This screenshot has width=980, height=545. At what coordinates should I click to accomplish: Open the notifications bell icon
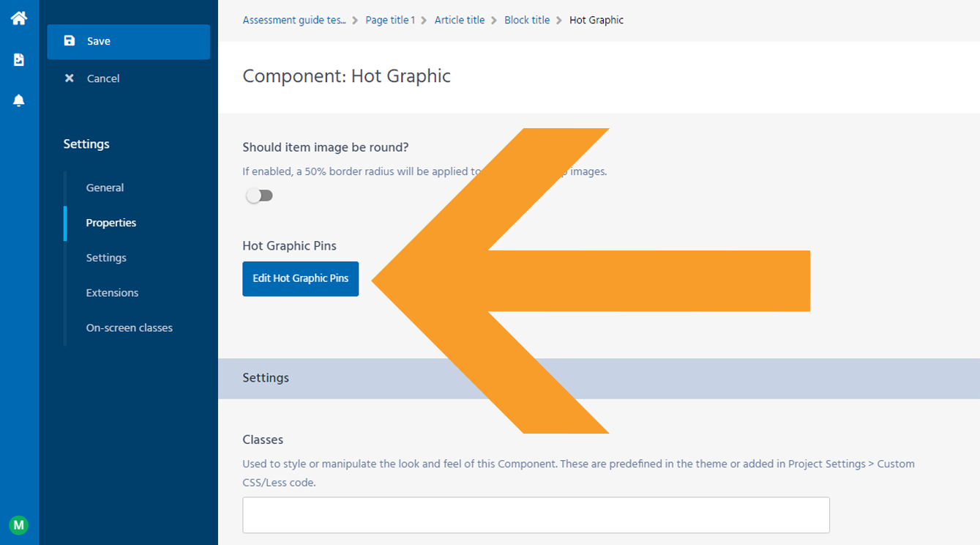19,100
